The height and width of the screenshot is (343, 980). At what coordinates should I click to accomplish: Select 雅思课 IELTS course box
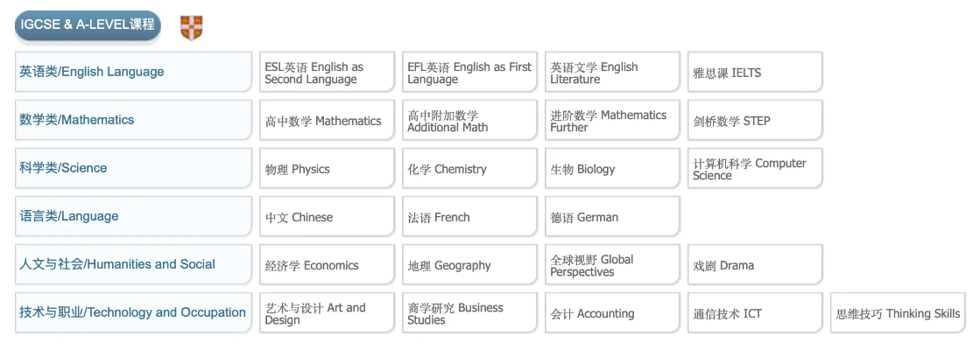[x=755, y=72]
